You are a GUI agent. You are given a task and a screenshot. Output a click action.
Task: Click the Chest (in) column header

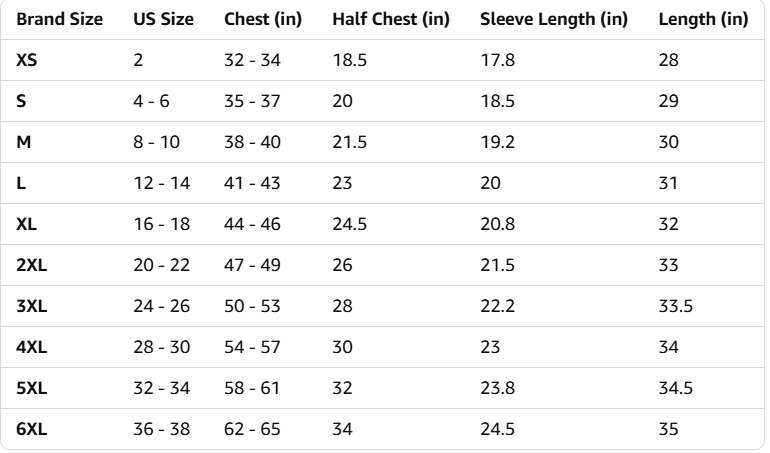(x=264, y=20)
